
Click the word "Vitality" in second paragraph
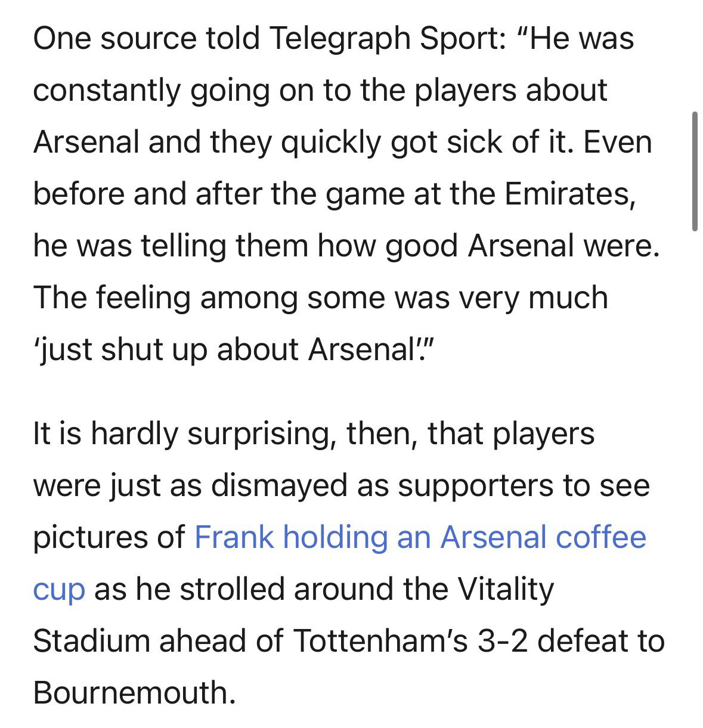(x=506, y=589)
